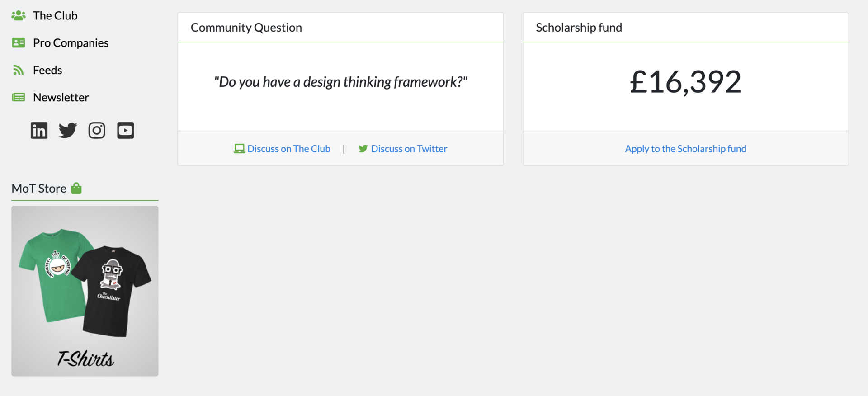Open the Twitter bird icon in sidebar
This screenshot has height=396, width=868.
click(x=68, y=130)
